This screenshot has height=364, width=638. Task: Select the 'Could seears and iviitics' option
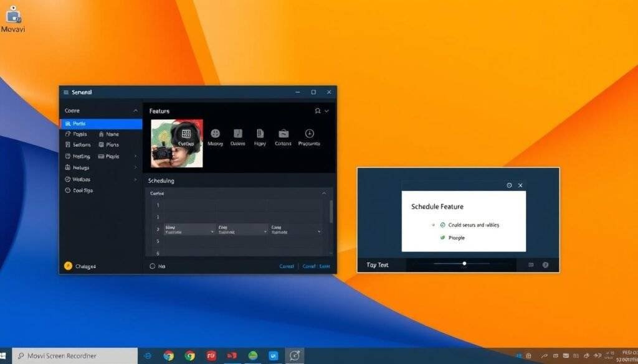(470, 225)
